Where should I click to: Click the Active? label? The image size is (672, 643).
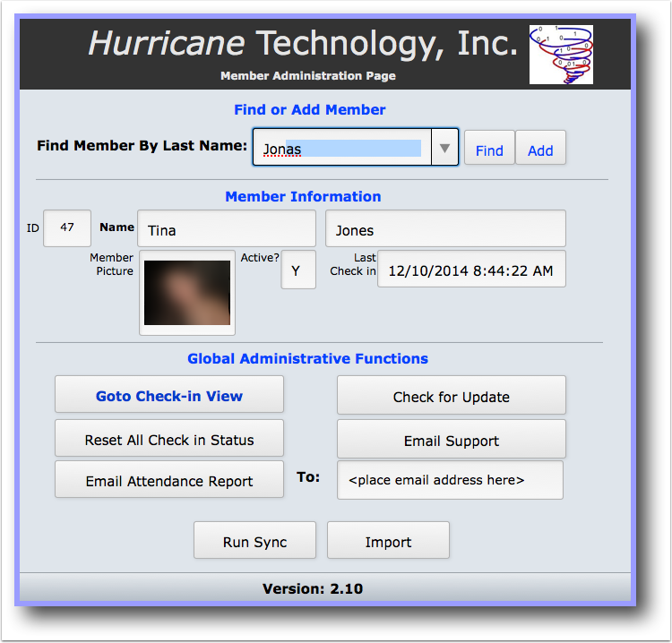point(260,257)
